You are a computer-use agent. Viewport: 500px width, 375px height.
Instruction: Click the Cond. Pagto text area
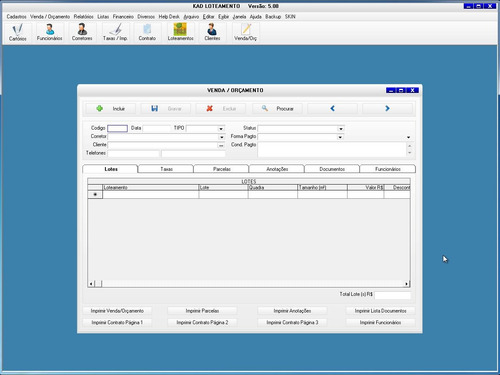point(332,149)
